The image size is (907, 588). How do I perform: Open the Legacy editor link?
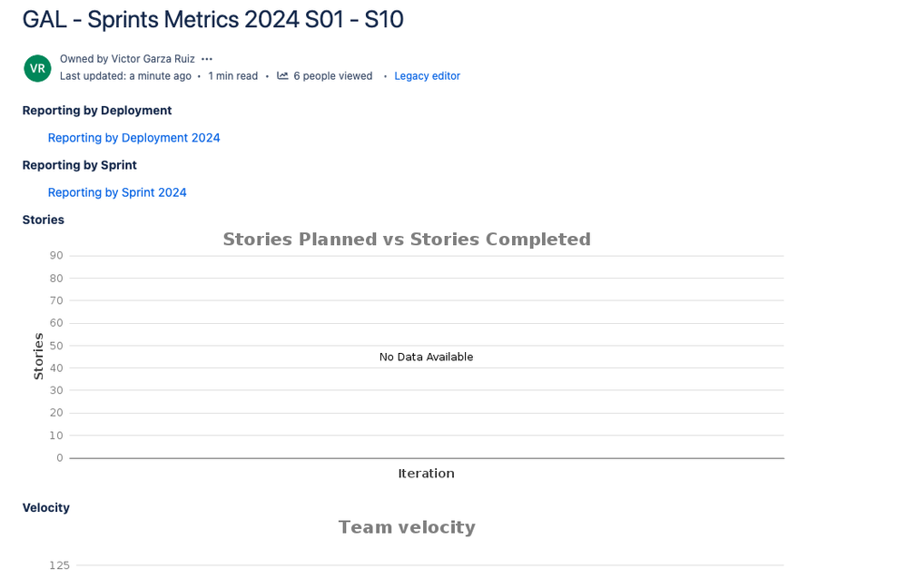pos(427,75)
